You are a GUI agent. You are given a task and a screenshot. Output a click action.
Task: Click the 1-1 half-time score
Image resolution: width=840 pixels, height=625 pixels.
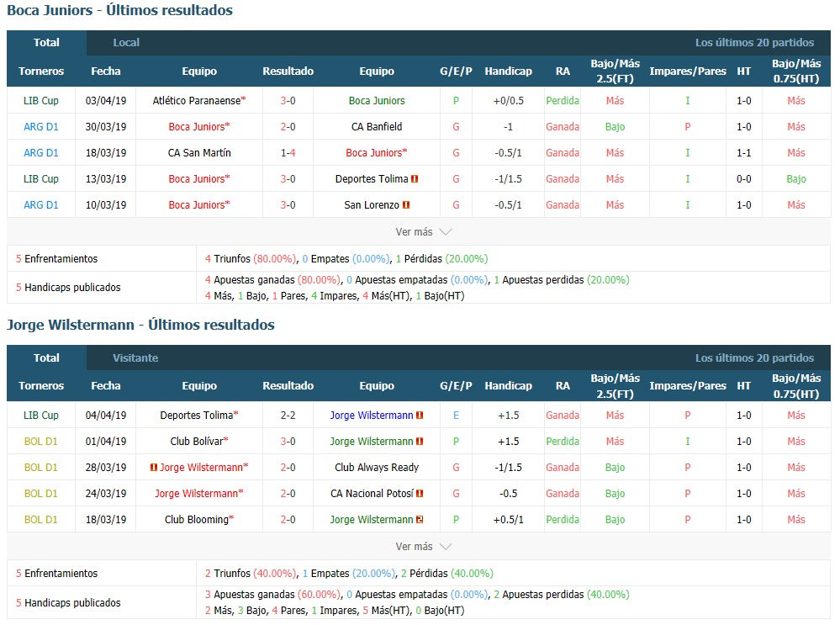click(743, 153)
